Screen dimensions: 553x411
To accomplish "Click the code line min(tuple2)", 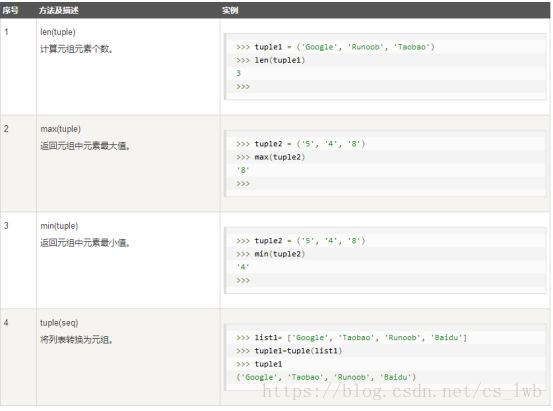I will tap(271, 254).
